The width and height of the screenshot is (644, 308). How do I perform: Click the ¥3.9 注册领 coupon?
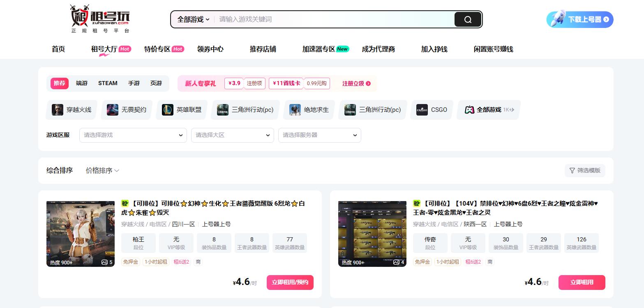[x=245, y=83]
